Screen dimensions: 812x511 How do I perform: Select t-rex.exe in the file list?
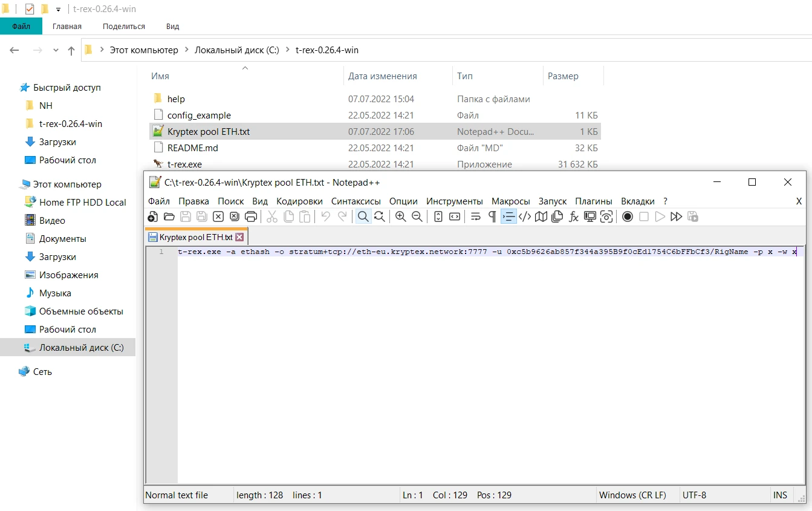[184, 164]
